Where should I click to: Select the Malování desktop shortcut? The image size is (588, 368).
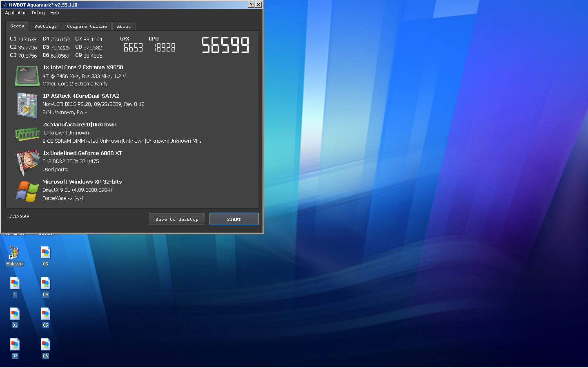click(x=15, y=256)
